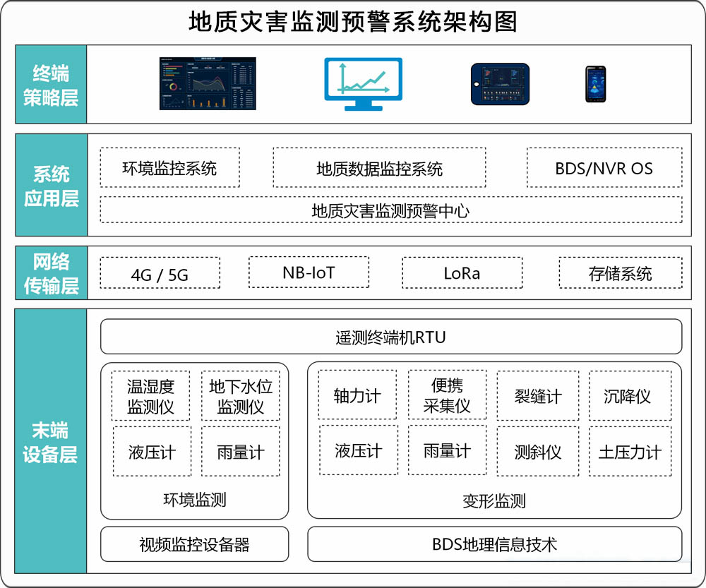Screen dimensions: 706x588
Task: Click the LoRa box
Action: 462,272
